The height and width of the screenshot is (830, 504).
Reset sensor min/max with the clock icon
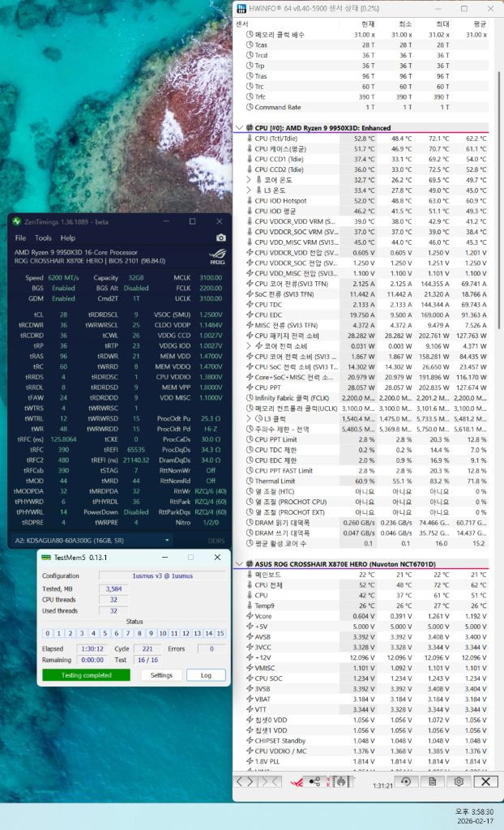pos(406,781)
